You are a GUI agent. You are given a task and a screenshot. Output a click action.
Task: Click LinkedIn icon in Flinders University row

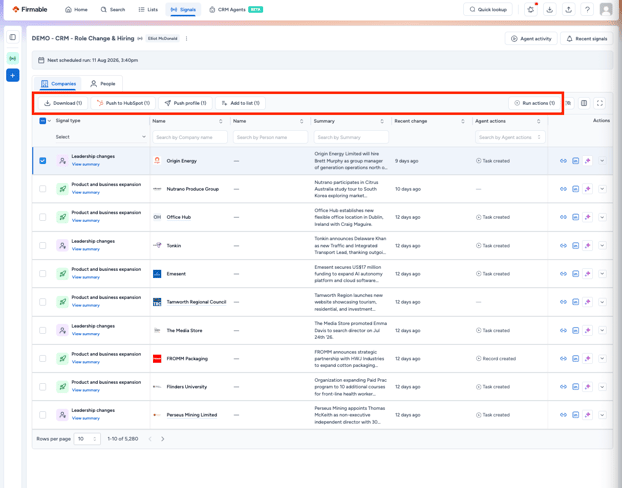point(576,387)
